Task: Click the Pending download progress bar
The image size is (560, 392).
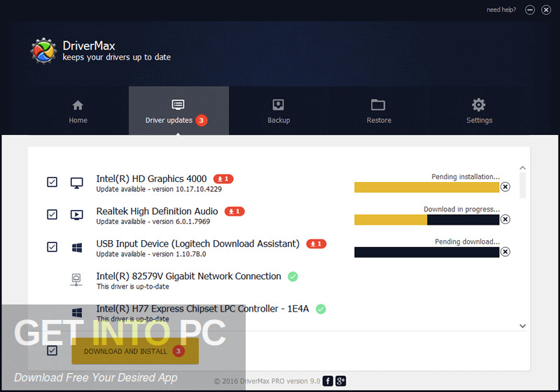Action: [x=427, y=252]
